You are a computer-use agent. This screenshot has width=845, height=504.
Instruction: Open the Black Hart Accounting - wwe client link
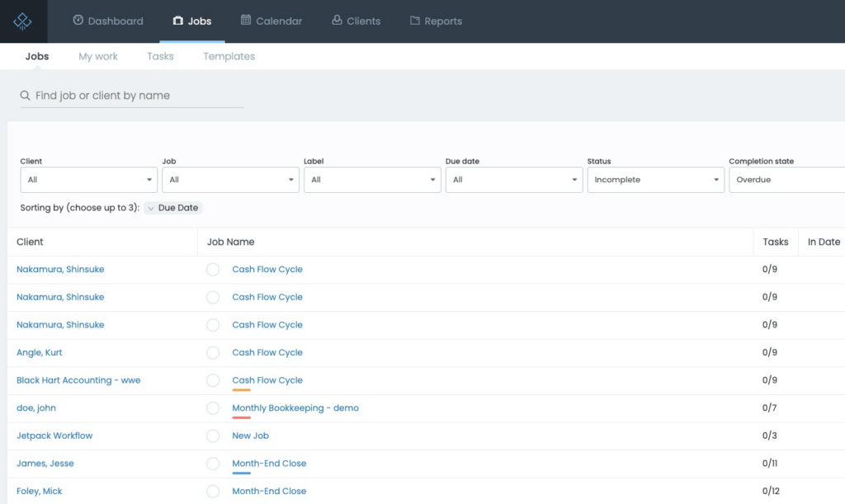[x=78, y=380]
